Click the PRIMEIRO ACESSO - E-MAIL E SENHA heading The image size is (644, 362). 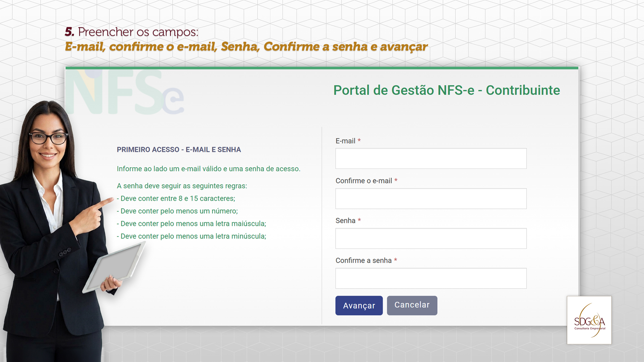click(179, 149)
